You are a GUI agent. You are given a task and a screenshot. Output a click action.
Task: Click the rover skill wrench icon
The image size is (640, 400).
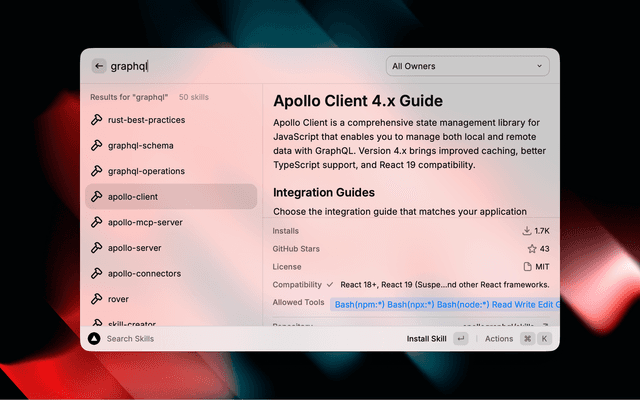pos(97,299)
